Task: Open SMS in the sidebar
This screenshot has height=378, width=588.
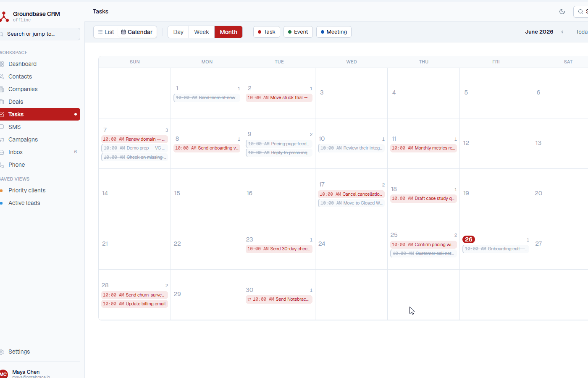Action: click(x=40, y=127)
